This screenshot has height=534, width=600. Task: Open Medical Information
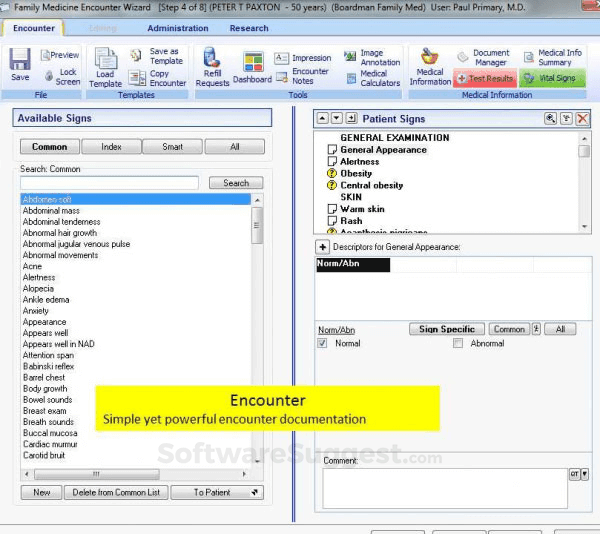pyautogui.click(x=430, y=67)
